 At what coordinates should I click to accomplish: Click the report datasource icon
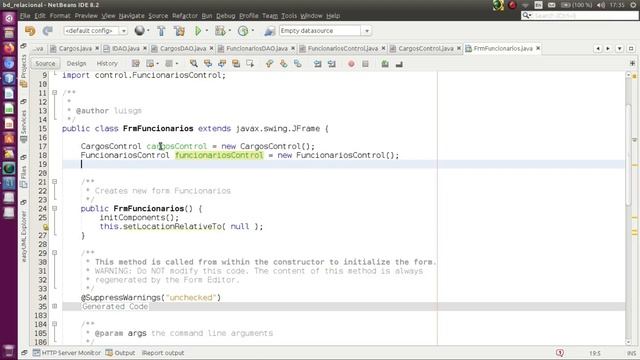pos(269,31)
